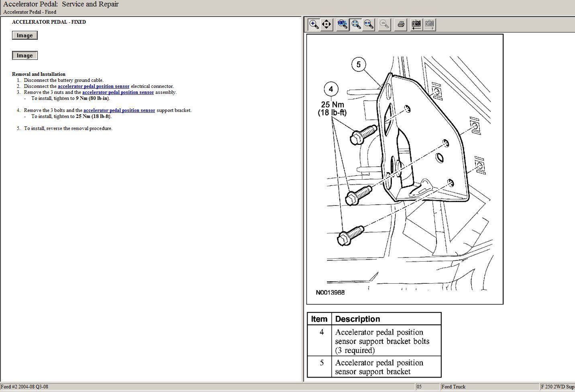
Task: Open sensor link in step 4
Action: point(119,110)
